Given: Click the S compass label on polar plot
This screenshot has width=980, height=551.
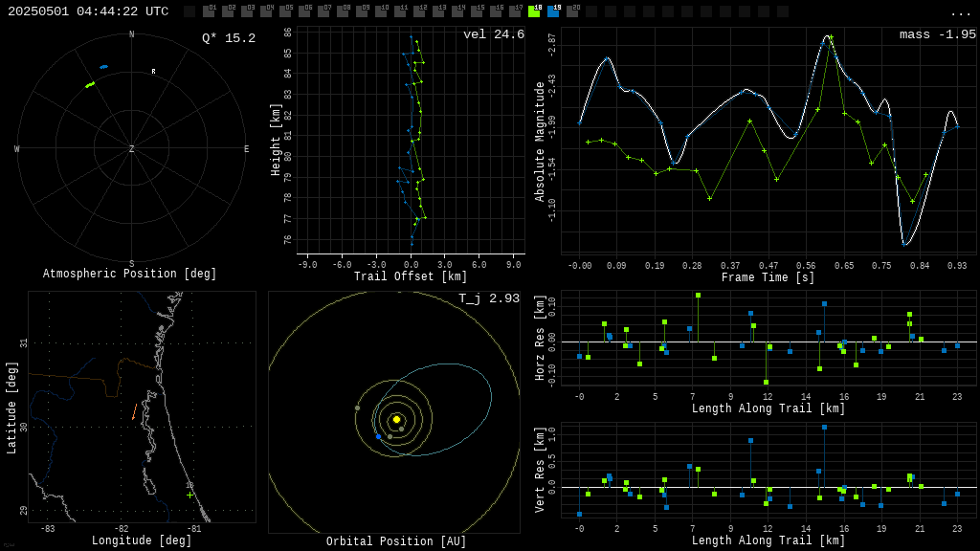Looking at the screenshot, I should [x=131, y=264].
